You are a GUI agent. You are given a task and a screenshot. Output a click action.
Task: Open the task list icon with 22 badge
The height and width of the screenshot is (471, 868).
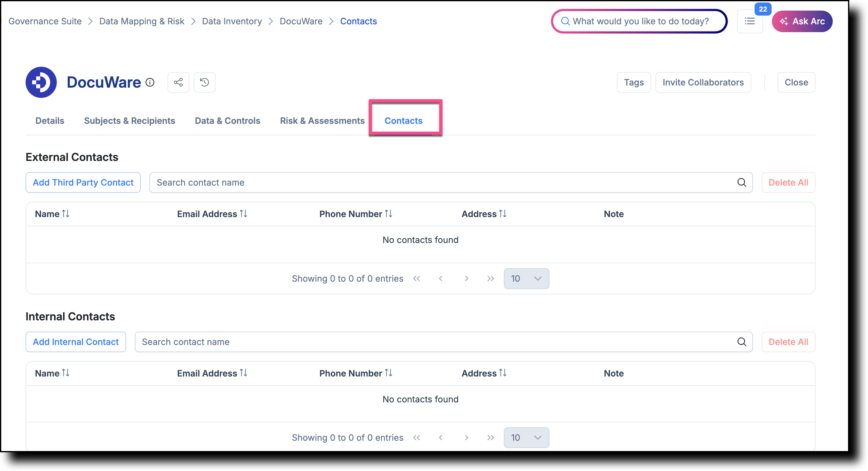[x=750, y=21]
